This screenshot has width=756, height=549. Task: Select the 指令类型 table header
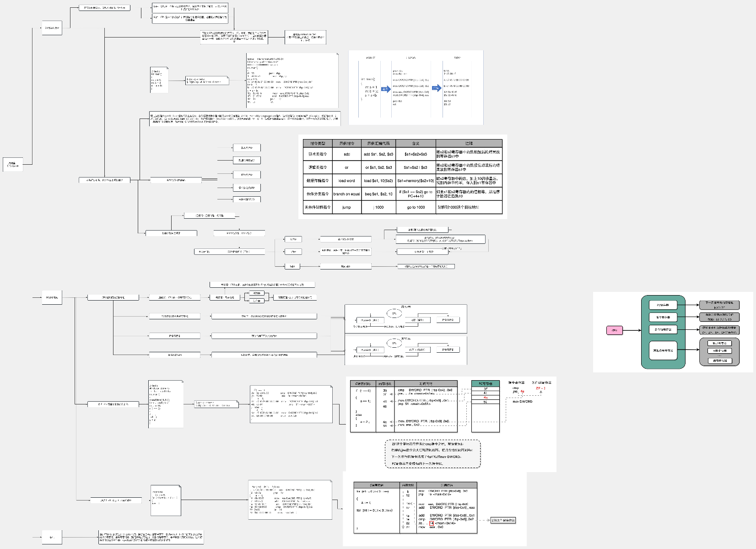point(318,143)
